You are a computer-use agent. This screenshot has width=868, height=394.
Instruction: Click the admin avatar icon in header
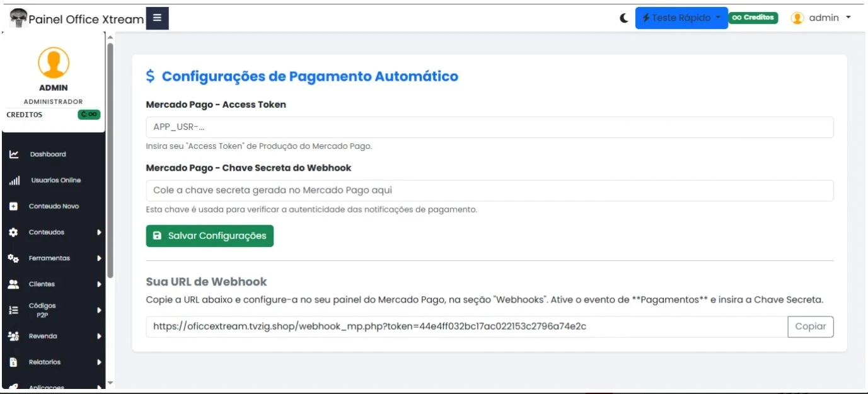[x=797, y=18]
